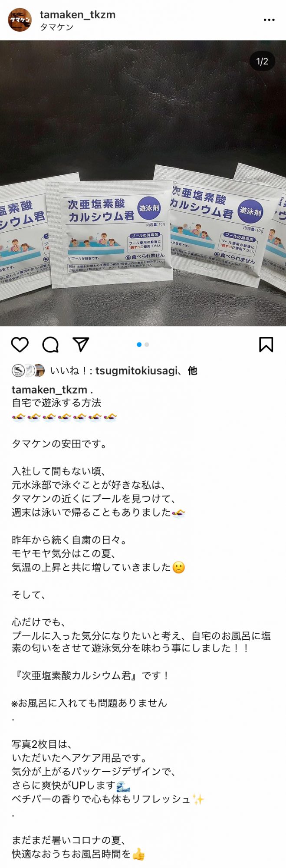Tap the wave emoji after 爽快がUPします

(x=123, y=786)
